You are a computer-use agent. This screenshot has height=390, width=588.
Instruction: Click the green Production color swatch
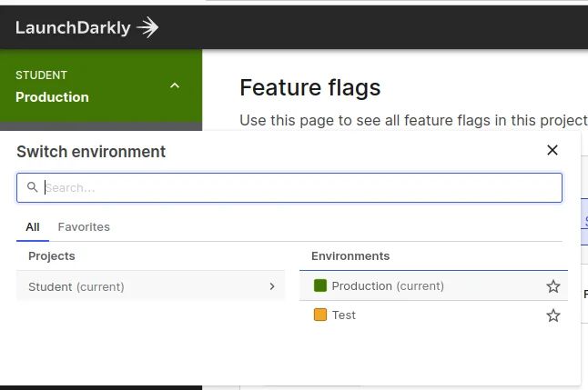tap(319, 285)
